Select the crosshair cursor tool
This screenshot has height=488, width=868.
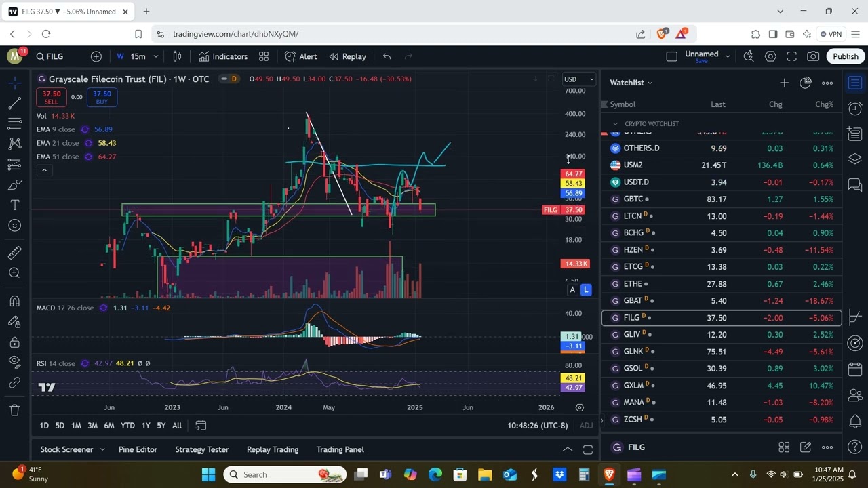point(14,83)
